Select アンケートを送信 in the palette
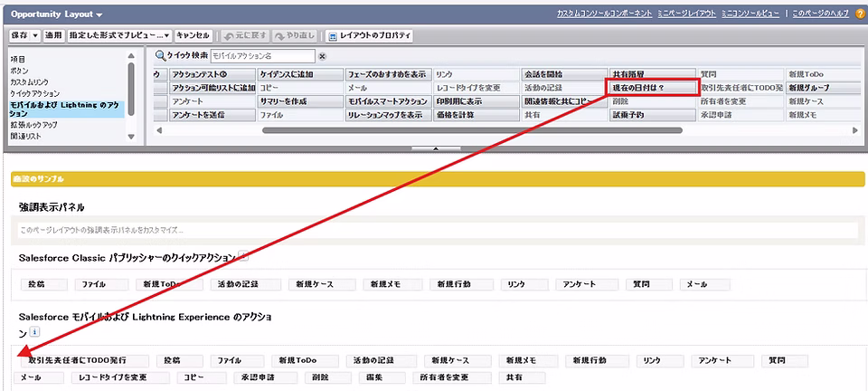This screenshot has height=391, width=868. click(212, 115)
